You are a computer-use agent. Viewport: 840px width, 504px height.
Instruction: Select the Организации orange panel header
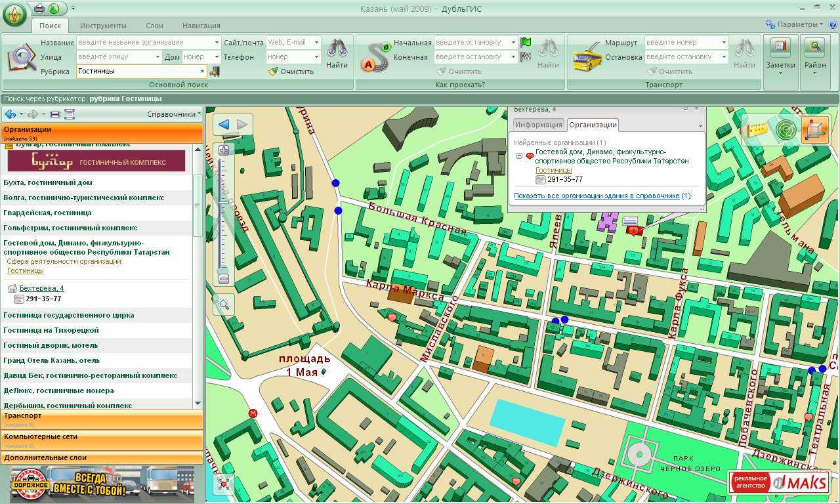tap(102, 133)
